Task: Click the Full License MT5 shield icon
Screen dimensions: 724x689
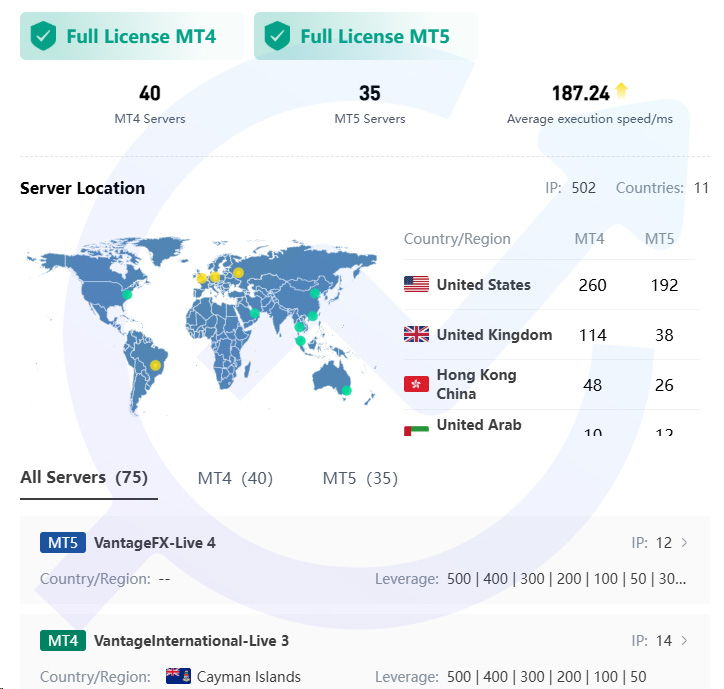Action: pos(277,36)
